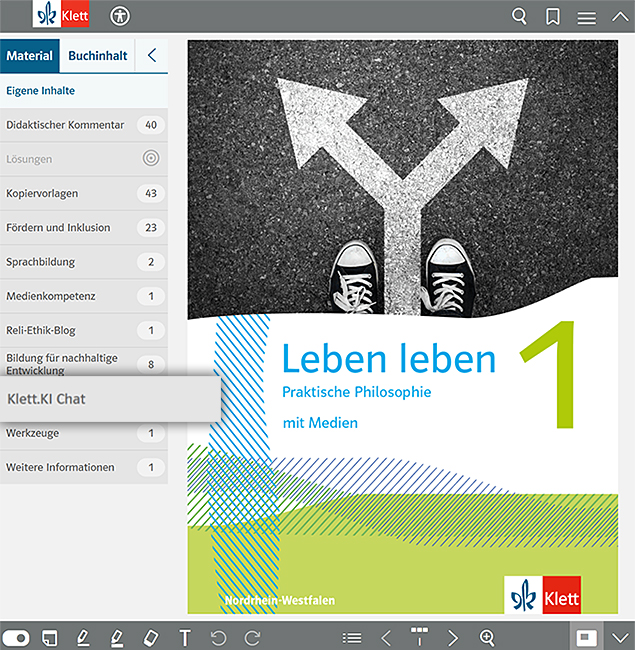This screenshot has width=635, height=650.
Task: Click the 40 count badge
Action: (151, 125)
